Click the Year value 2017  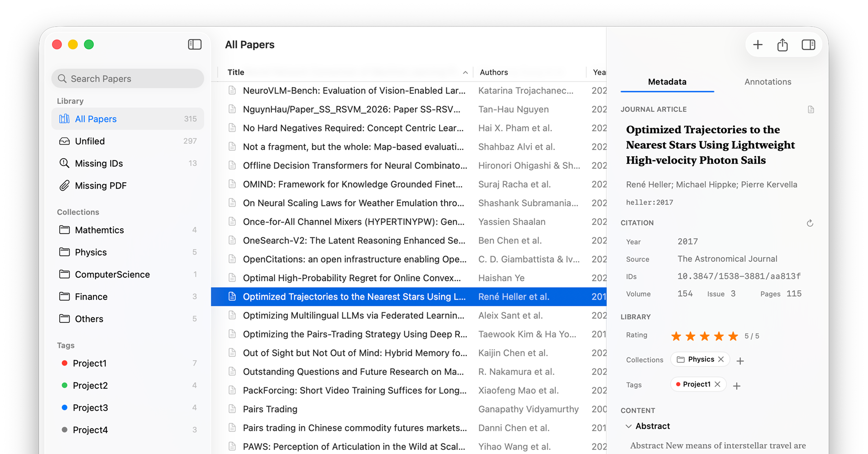687,242
